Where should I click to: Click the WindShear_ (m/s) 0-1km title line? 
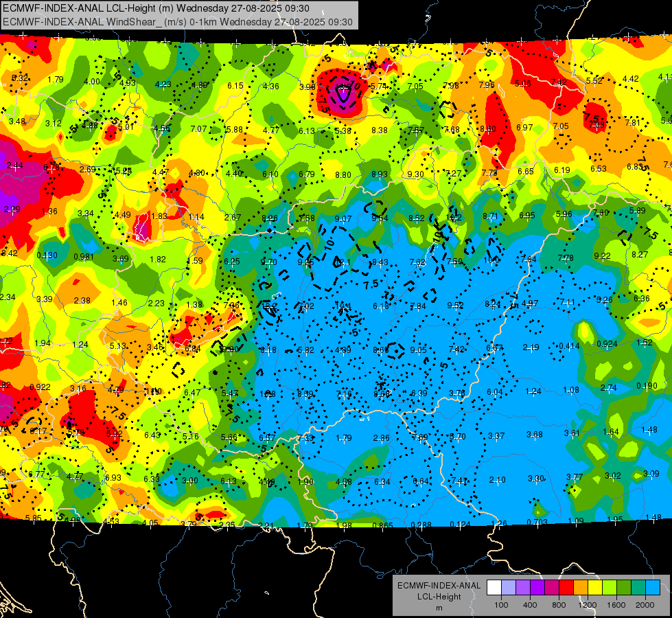[177, 22]
